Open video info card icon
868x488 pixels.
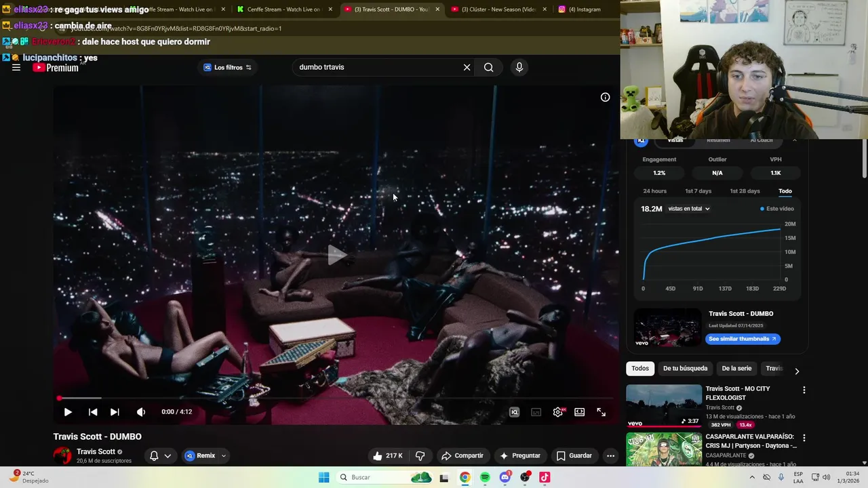pos(605,97)
